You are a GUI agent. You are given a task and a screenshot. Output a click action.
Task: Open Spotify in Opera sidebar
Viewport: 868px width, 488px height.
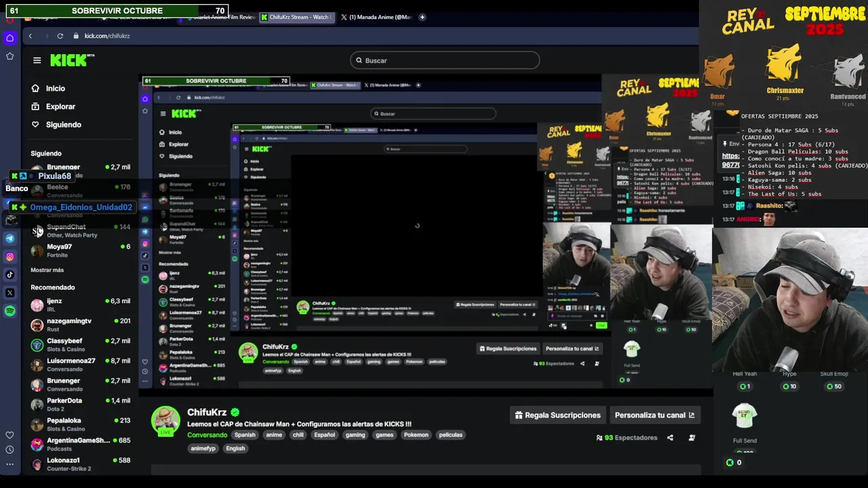click(9, 311)
